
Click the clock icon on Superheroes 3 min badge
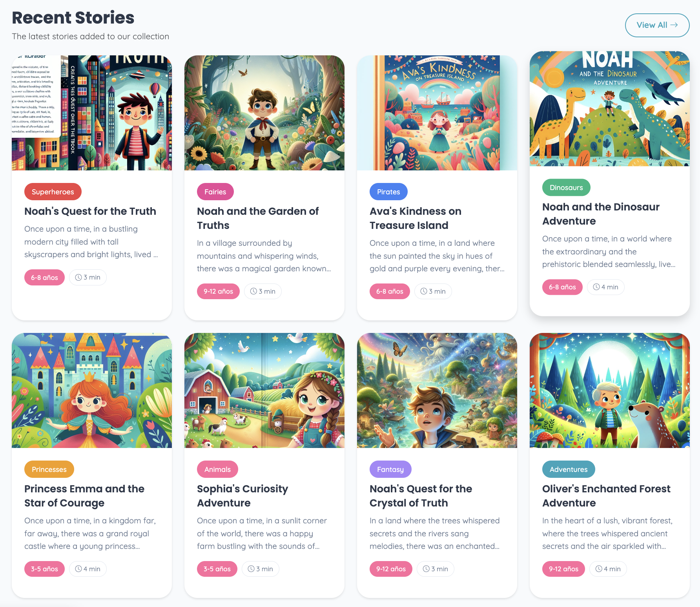click(78, 277)
